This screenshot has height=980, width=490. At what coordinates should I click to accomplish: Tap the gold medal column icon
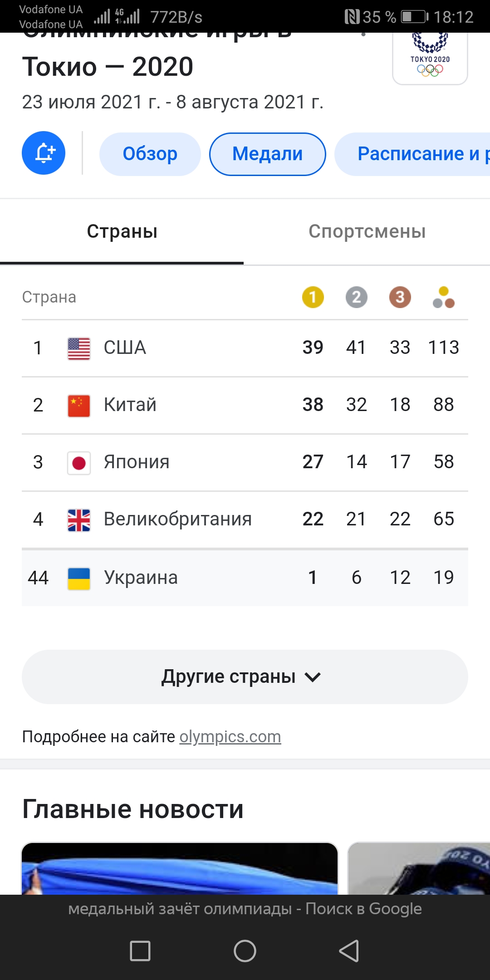(313, 297)
